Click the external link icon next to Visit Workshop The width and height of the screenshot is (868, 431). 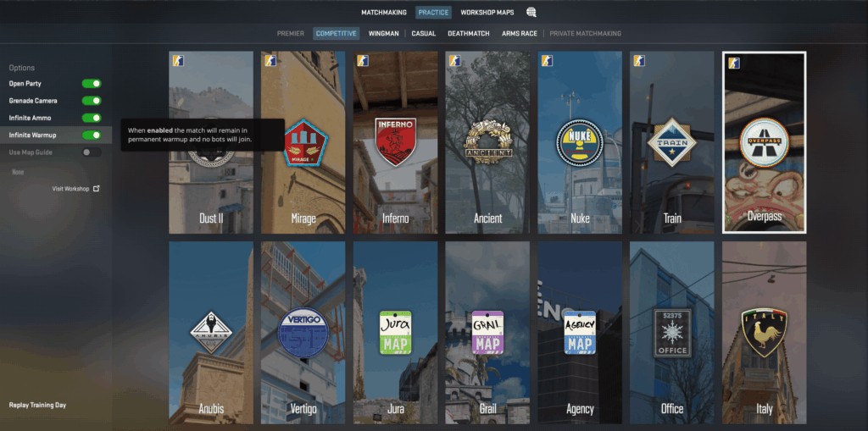coord(96,189)
